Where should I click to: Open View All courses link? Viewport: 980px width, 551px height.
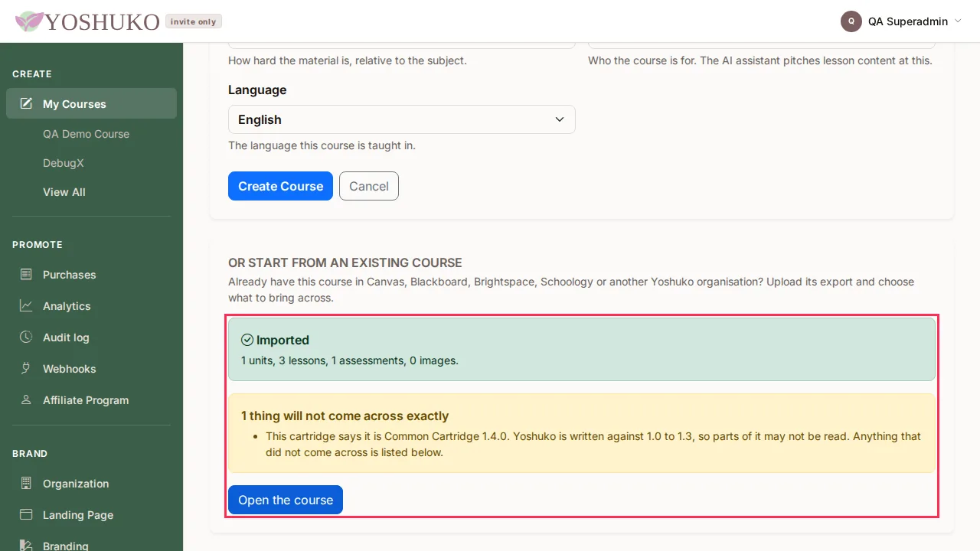pos(64,192)
